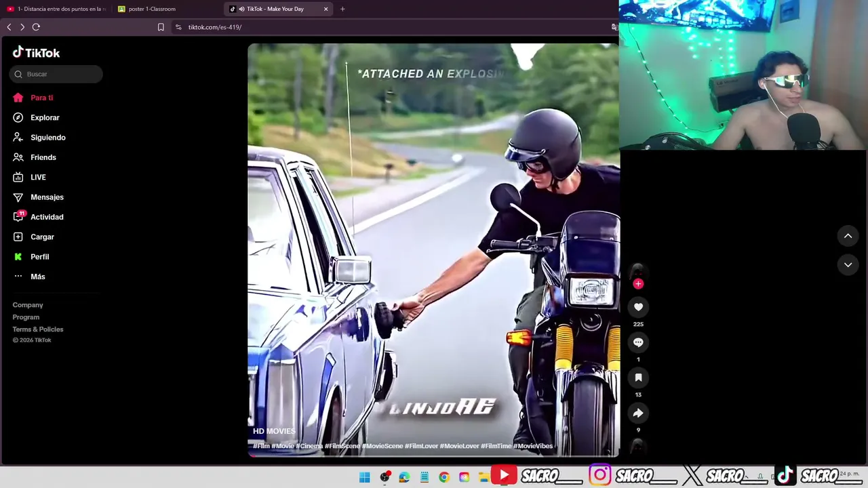Mute the TikTok tab via its speaker icon
The width and height of the screenshot is (868, 488).
[242, 9]
